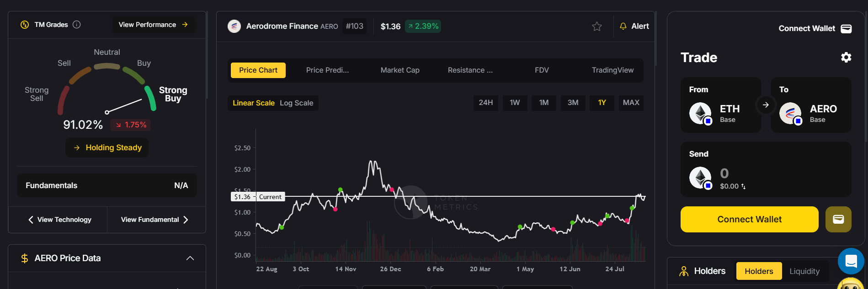Select the Holders tab
Viewport: 868px width, 289px height.
pyautogui.click(x=759, y=271)
